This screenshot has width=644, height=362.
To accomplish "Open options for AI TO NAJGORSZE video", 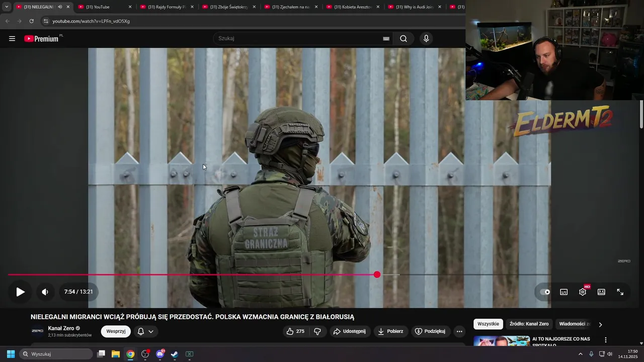I will pyautogui.click(x=606, y=340).
